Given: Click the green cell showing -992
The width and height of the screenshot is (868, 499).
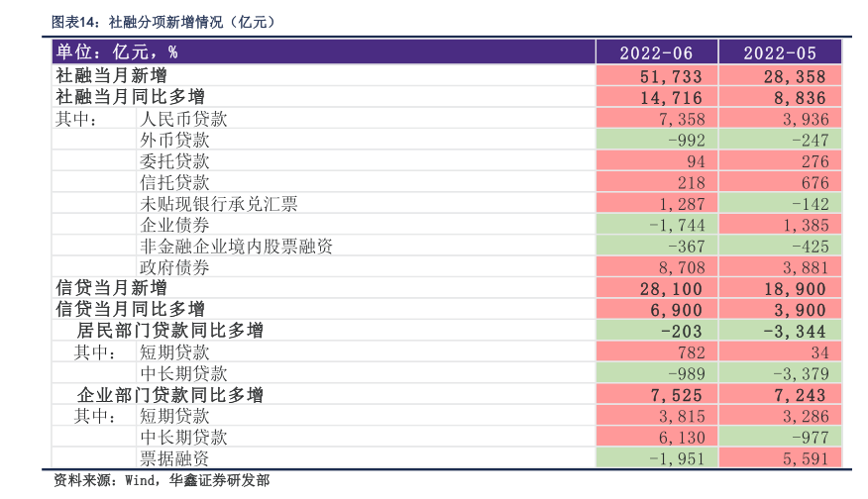Looking at the screenshot, I should coord(656,140).
